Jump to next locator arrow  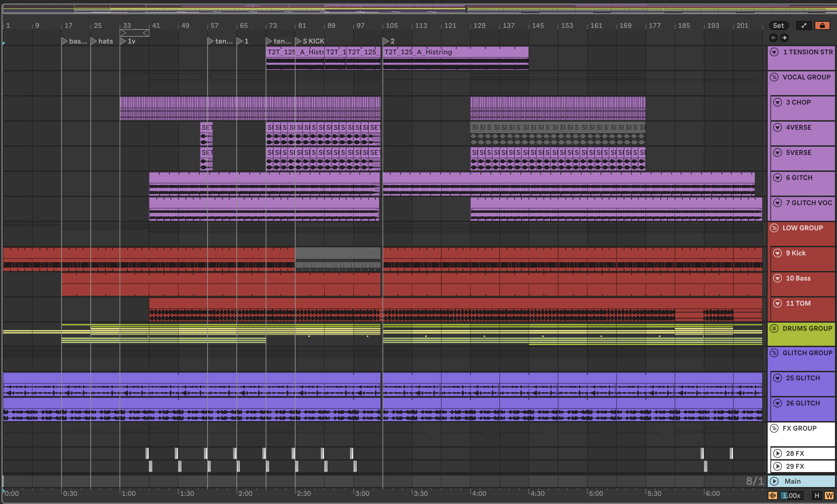[x=784, y=38]
